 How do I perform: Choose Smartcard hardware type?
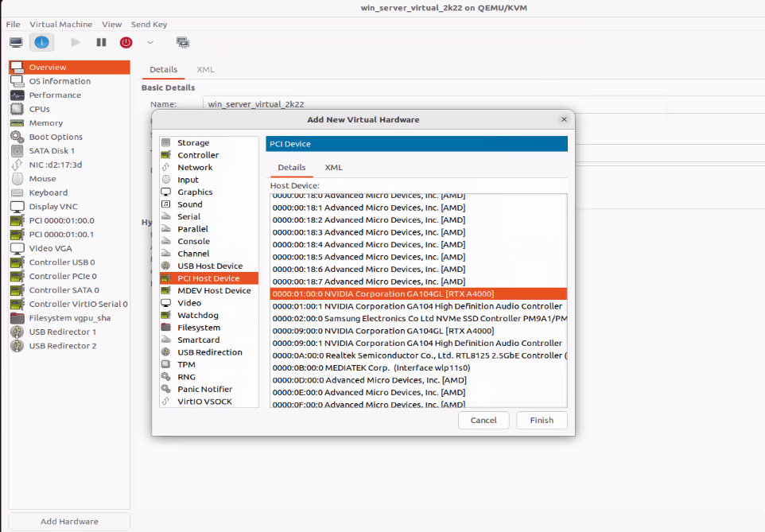click(x=209, y=340)
